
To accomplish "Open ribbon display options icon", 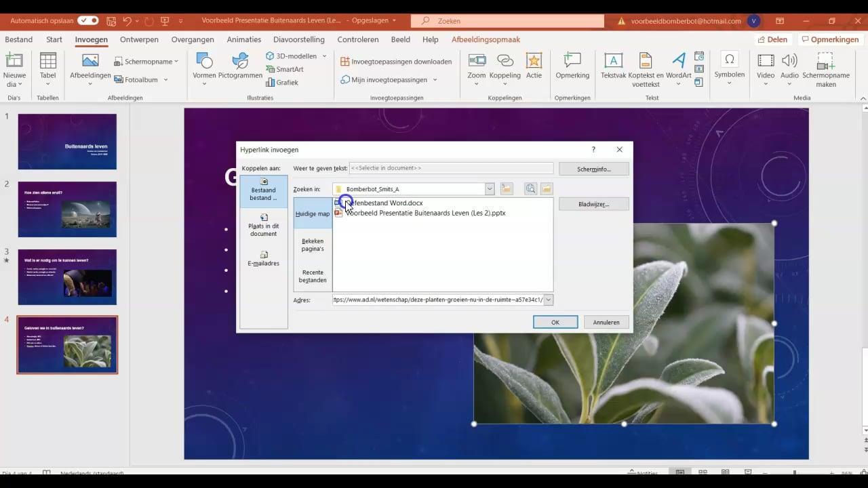I will tap(780, 21).
